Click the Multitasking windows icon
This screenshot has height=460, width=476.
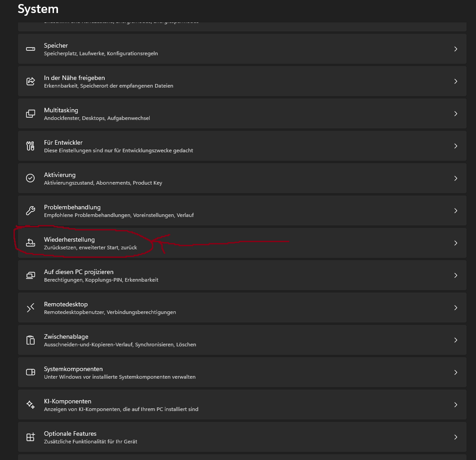(x=31, y=114)
